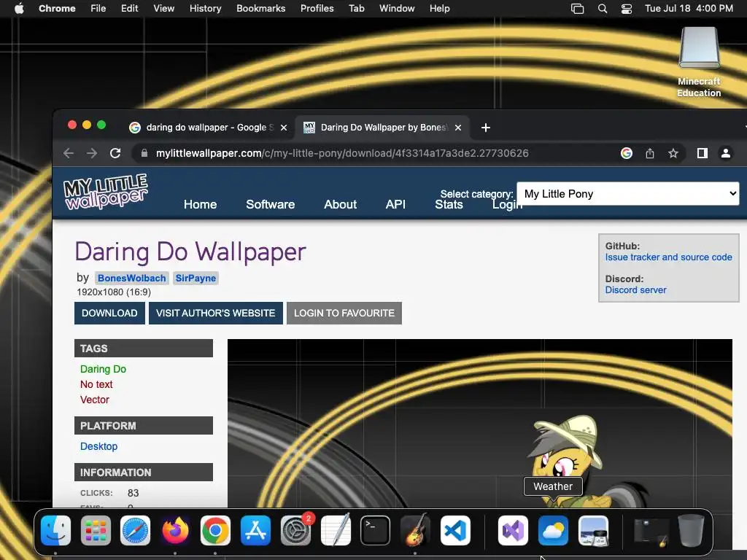Click LOGIN TO FAVOURITE button

point(344,313)
